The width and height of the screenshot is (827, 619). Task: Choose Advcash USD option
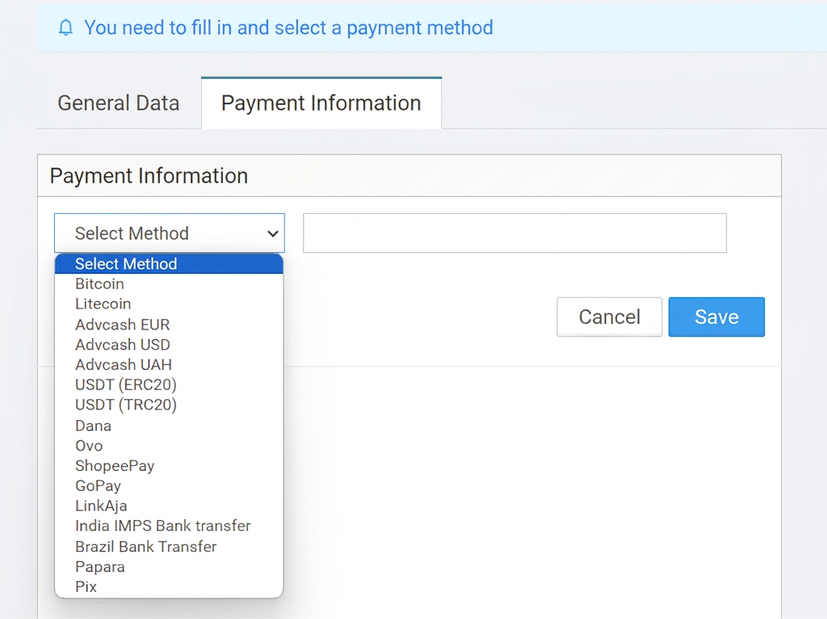click(169, 344)
